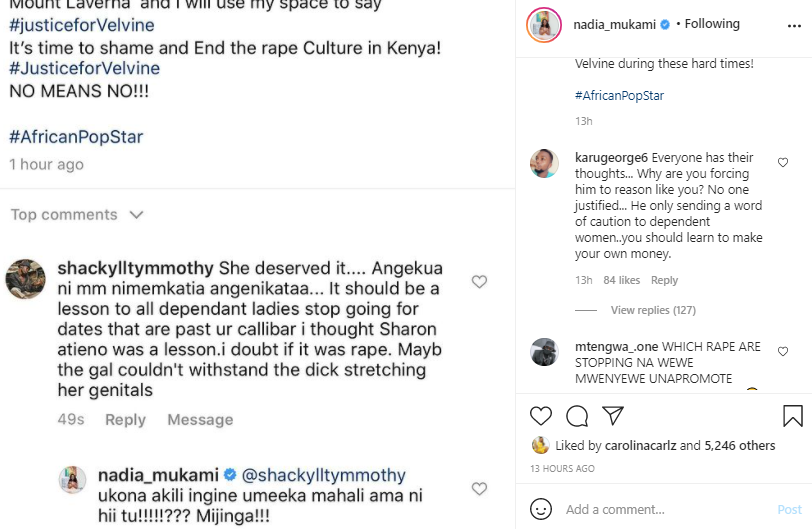Share post via paper plane icon
The width and height of the screenshot is (812, 529).
tap(613, 416)
